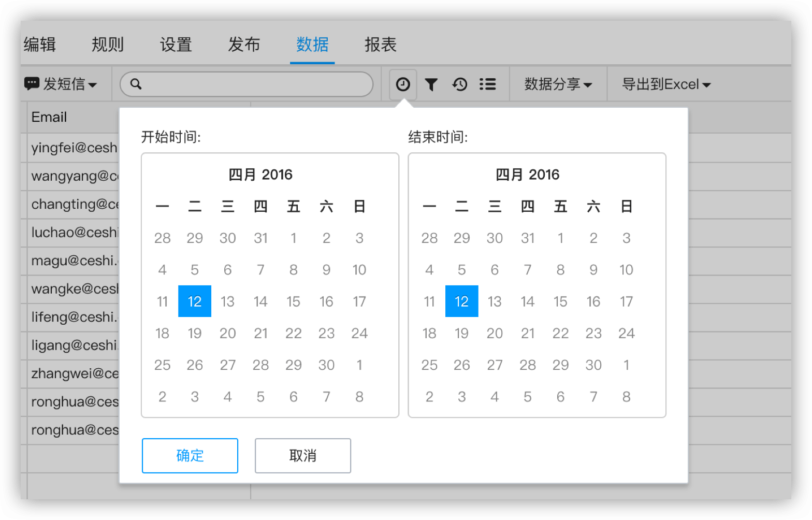Focus the search input field
Image resolution: width=812 pixels, height=520 pixels.
coord(247,84)
